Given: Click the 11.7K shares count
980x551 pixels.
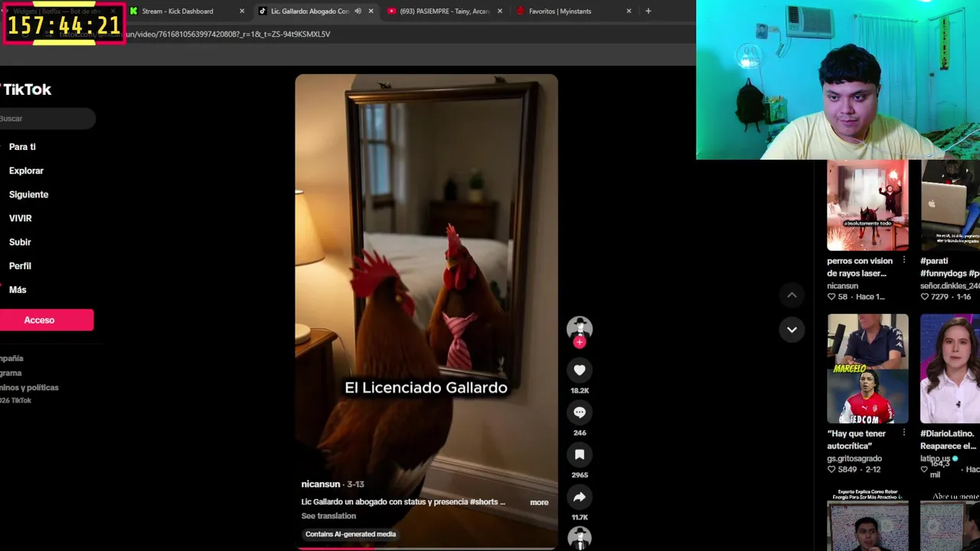Looking at the screenshot, I should click(x=580, y=518).
